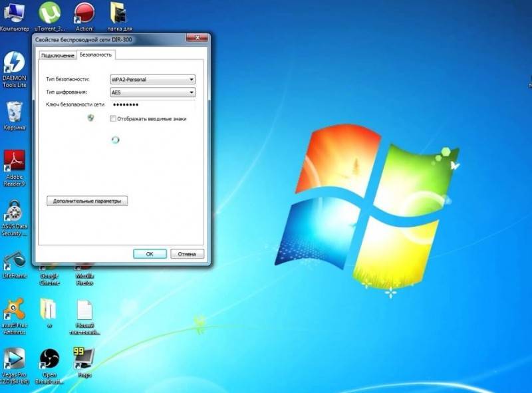
Task: Click the 'Дополнительные параметры' button
Action: [x=87, y=201]
